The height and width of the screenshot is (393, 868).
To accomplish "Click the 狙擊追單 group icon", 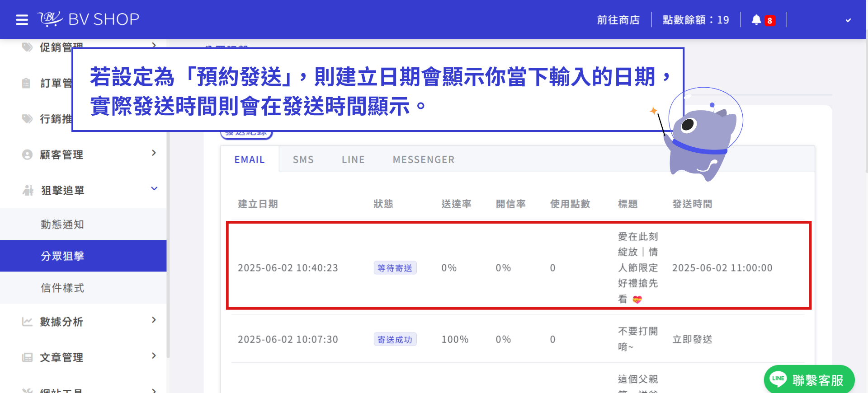I will pyautogui.click(x=28, y=191).
